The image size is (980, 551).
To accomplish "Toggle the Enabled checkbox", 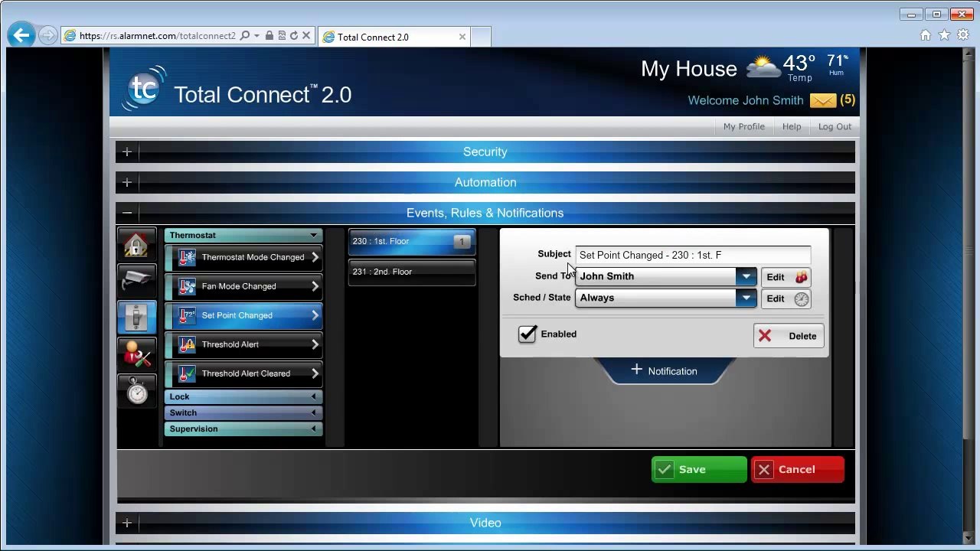I will tap(528, 334).
